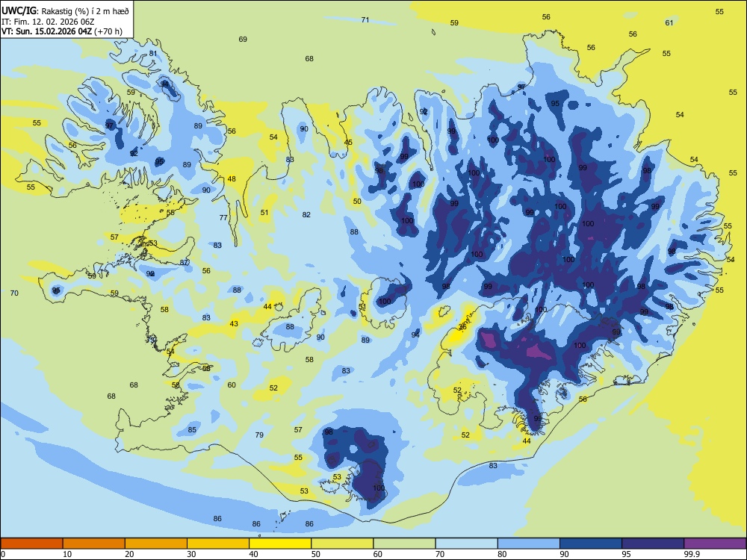Select the humidity value 61 on the map
Screen dimensions: 747x560
pos(669,23)
